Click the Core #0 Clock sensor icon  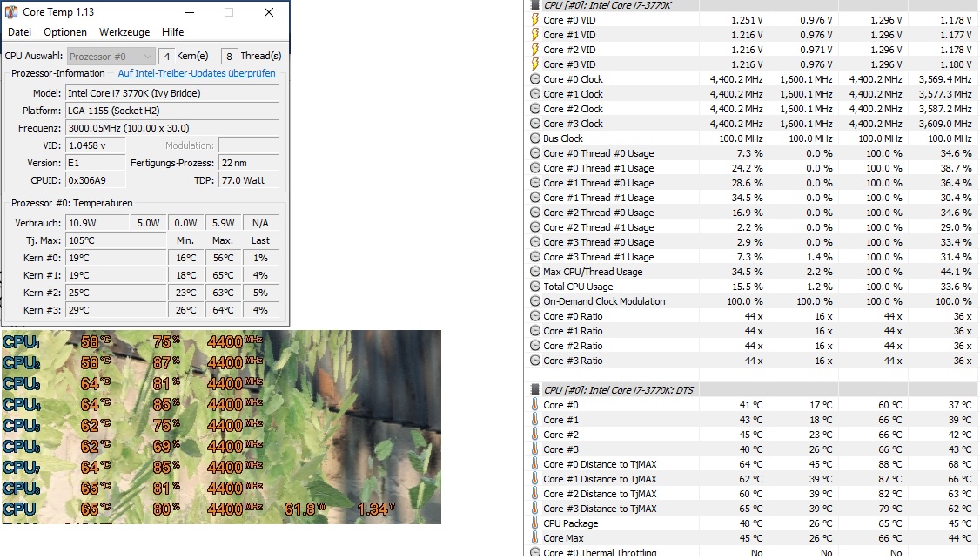pos(535,79)
